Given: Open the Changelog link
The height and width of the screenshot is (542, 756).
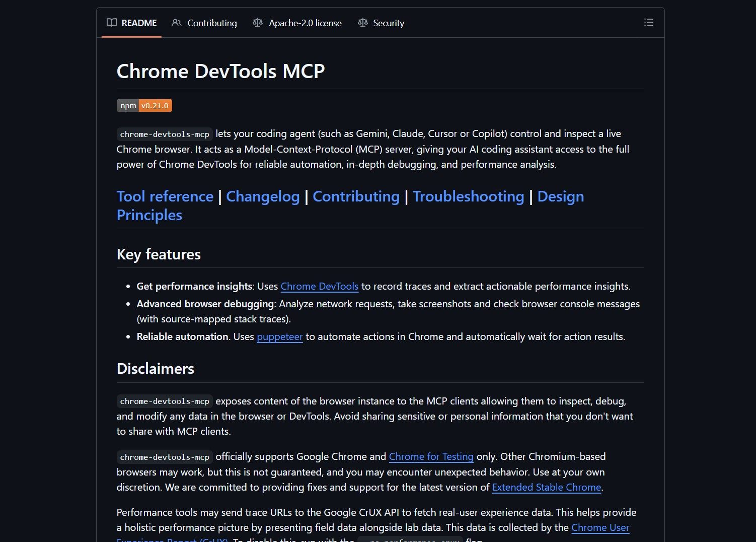Looking at the screenshot, I should (x=263, y=196).
